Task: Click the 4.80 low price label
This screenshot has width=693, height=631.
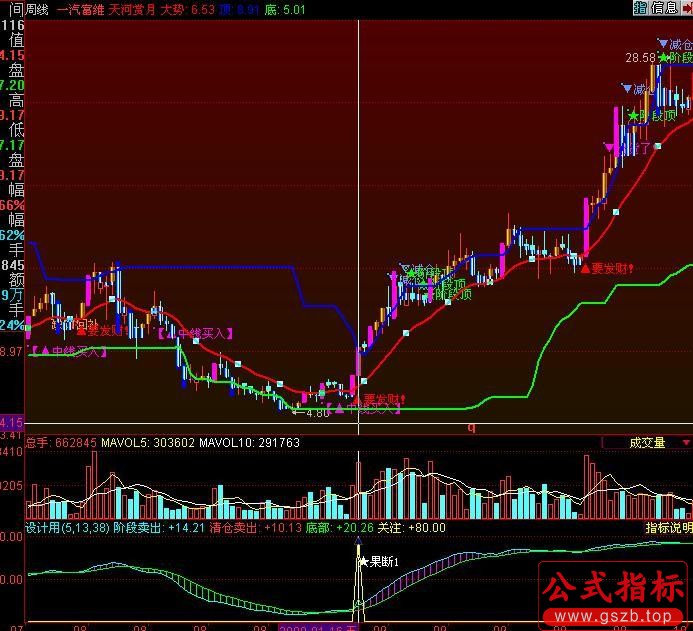Action: pos(316,412)
